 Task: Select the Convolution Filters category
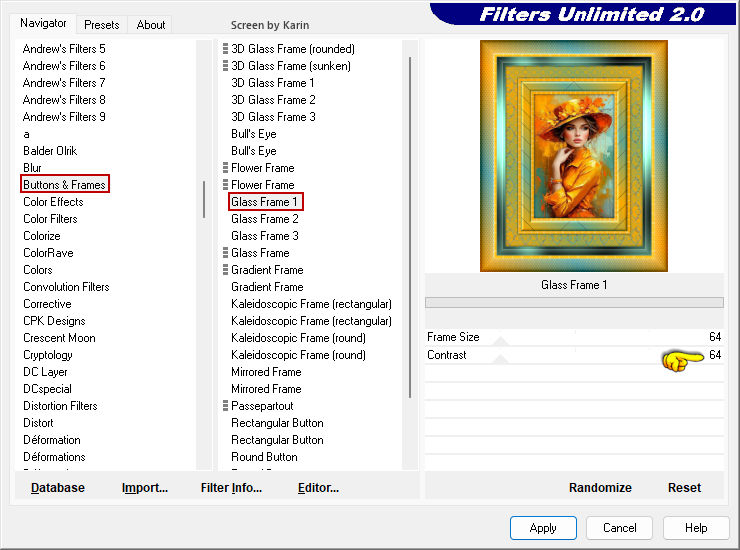(67, 287)
